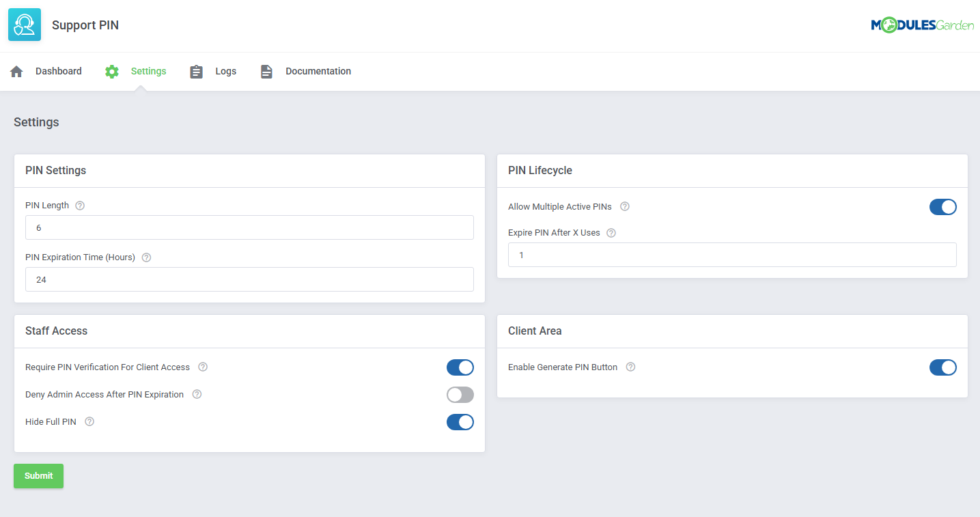Click the Expire PIN After X Uses field

coord(732,255)
